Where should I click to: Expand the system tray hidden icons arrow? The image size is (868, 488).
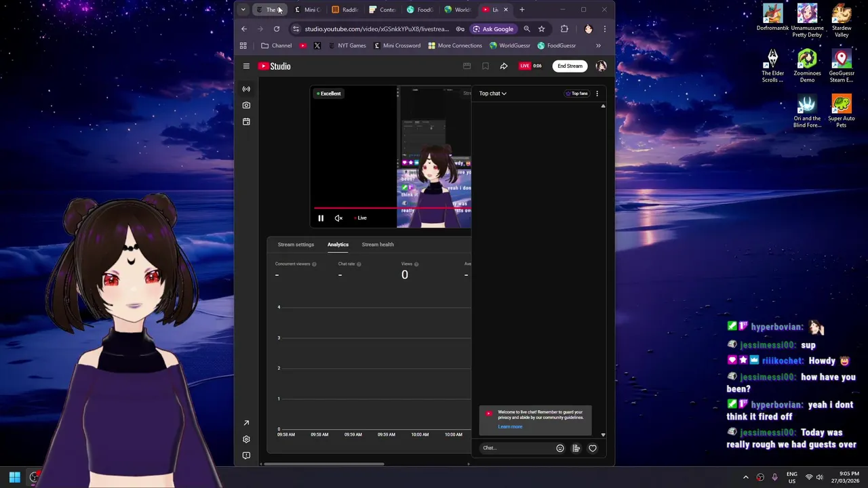[746, 477]
